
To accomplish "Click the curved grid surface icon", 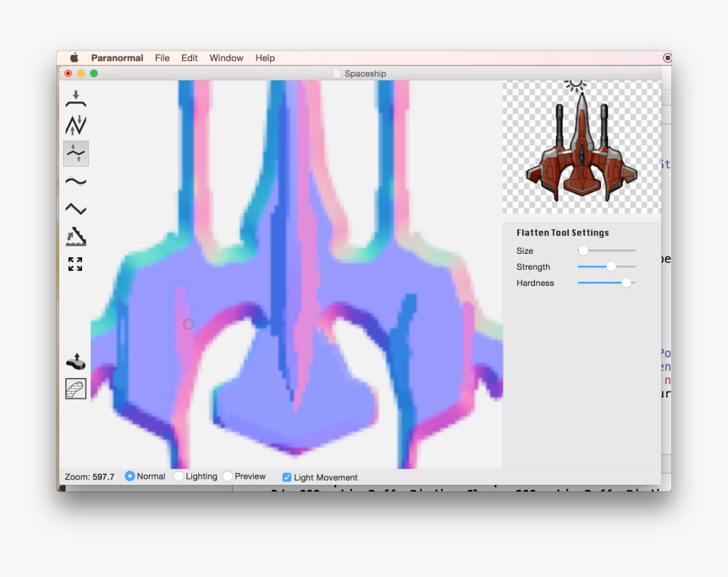I will (75, 388).
